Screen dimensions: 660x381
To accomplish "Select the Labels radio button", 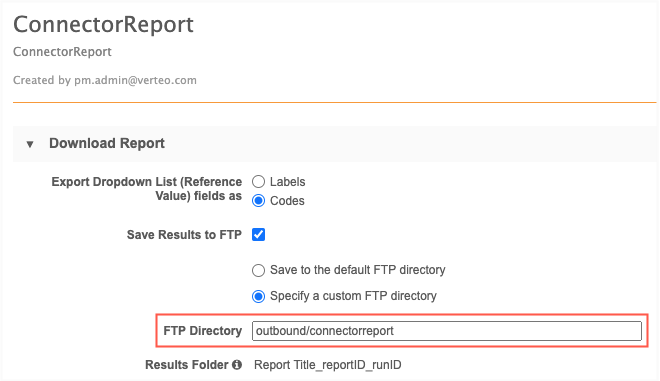I will coord(258,182).
